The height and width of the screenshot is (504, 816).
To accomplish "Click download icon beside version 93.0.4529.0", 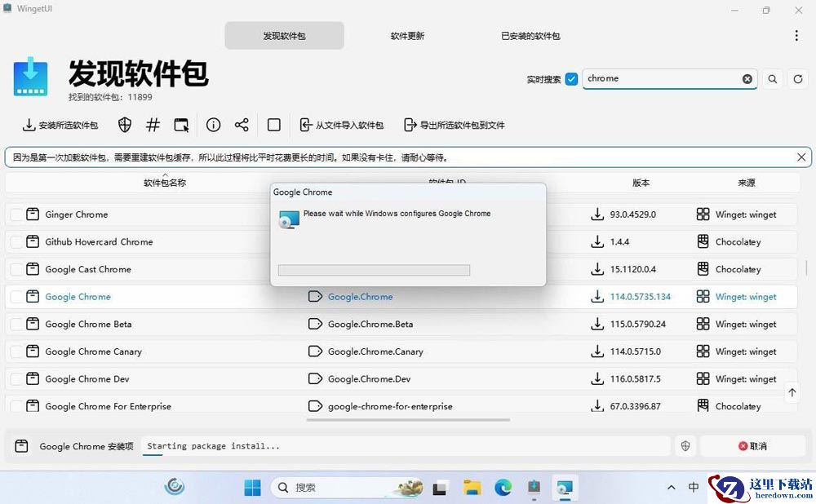I will coord(597,214).
